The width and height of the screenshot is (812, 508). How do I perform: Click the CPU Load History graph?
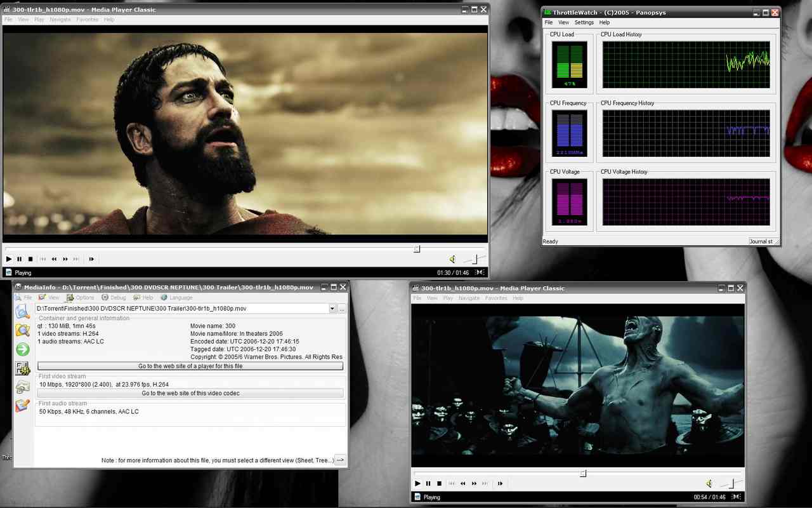pos(686,65)
